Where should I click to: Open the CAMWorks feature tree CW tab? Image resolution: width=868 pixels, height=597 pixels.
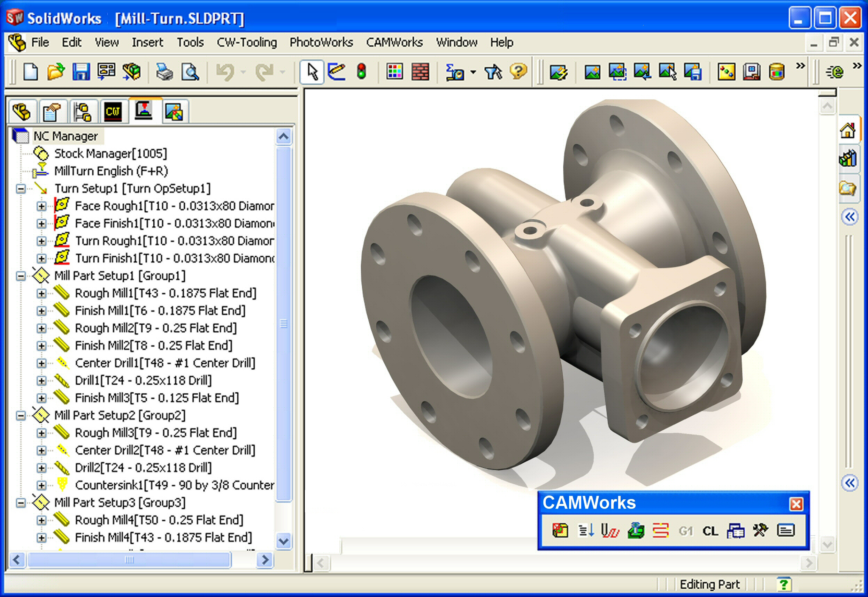(x=113, y=112)
